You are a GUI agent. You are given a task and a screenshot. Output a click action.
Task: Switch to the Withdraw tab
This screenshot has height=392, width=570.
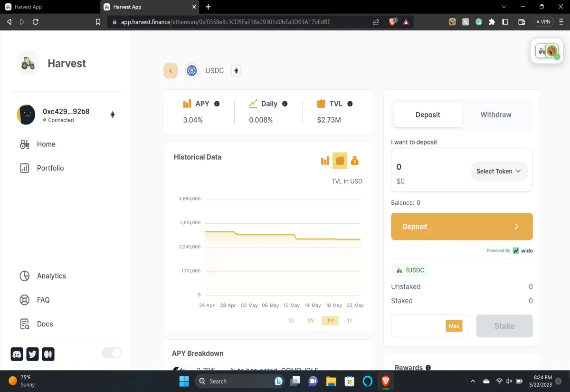coord(496,115)
